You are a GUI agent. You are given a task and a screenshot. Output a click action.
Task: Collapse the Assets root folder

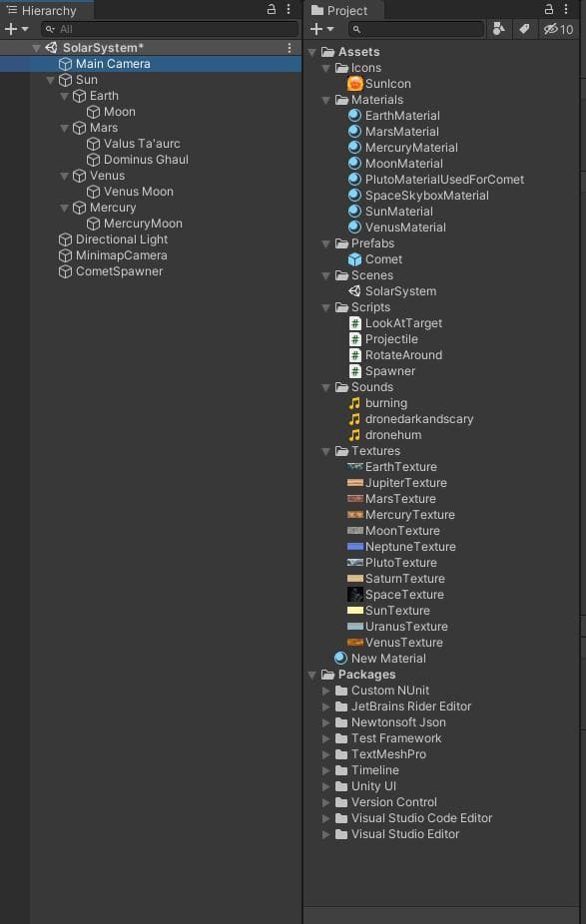tap(312, 53)
